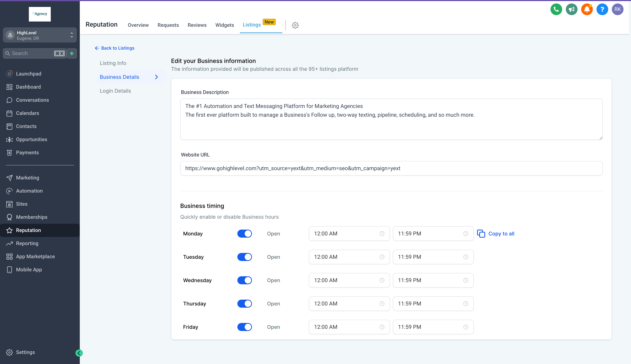Switch to the Reviews tab

[x=197, y=25]
